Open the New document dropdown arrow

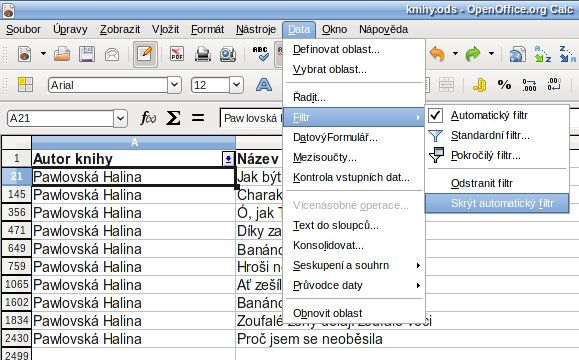pyautogui.click(x=43, y=54)
